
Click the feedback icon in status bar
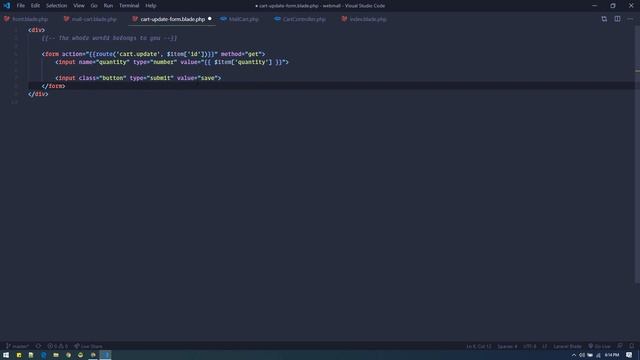point(620,346)
